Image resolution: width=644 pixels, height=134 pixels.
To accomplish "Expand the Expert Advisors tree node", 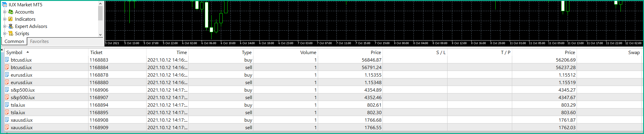I will pyautogui.click(x=5, y=26).
